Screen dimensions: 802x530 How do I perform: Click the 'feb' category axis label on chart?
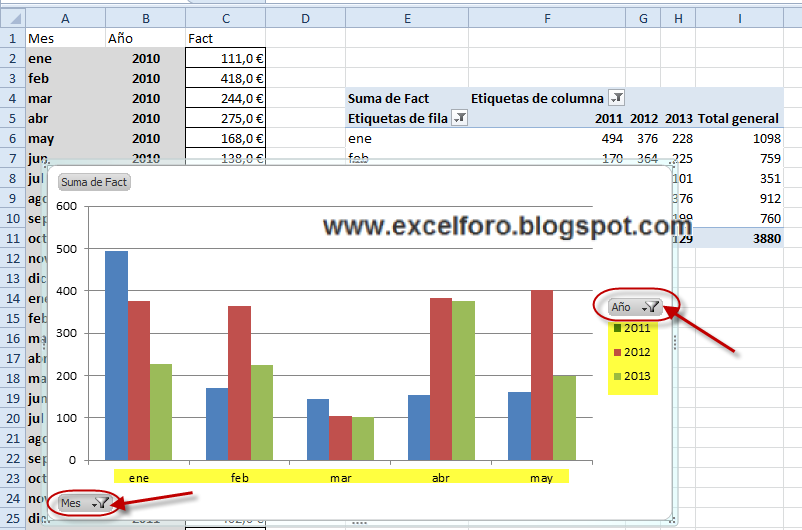pos(240,478)
